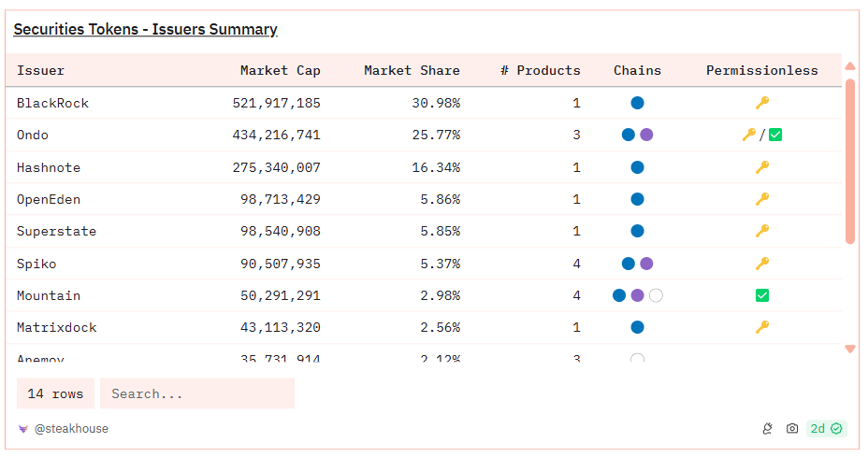The height and width of the screenshot is (457, 868).
Task: Sort by the Issuer column header
Action: (40, 70)
